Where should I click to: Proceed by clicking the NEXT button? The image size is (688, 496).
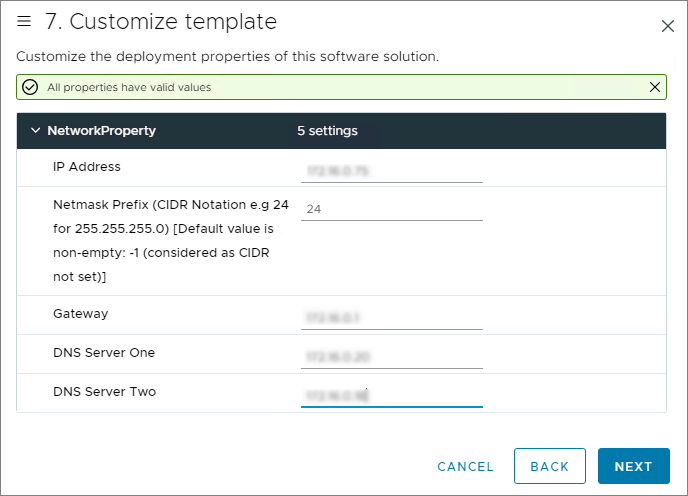click(x=633, y=466)
